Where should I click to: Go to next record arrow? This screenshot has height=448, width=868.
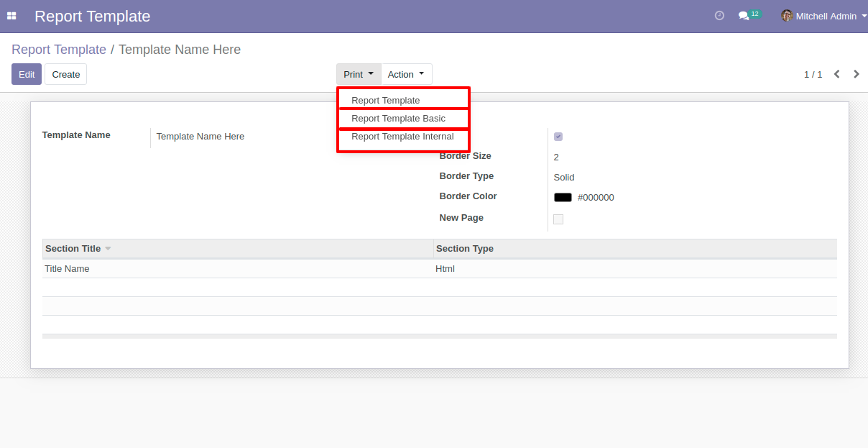pos(857,74)
